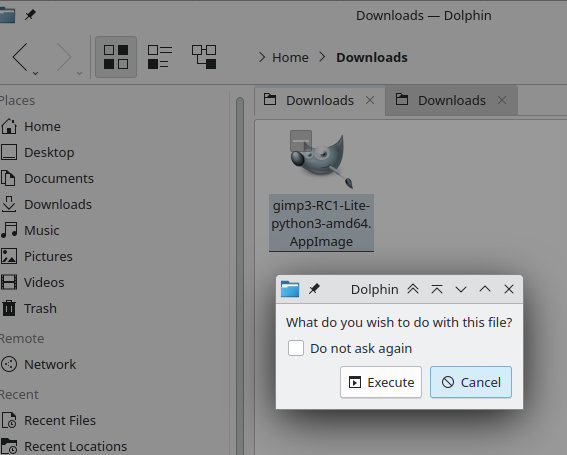Switch to Details tree view mode
567x455 pixels.
[x=204, y=57]
